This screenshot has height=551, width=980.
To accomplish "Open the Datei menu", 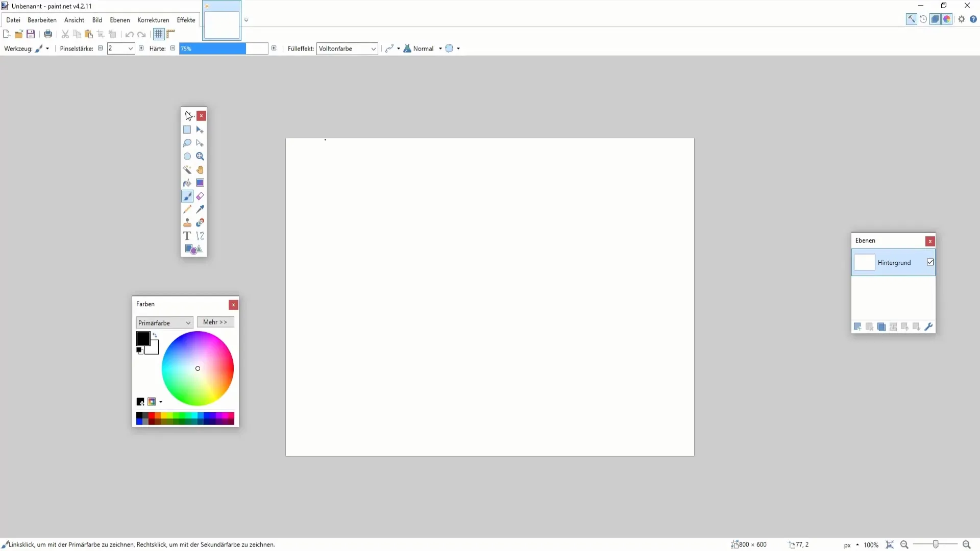I will 13,20.
